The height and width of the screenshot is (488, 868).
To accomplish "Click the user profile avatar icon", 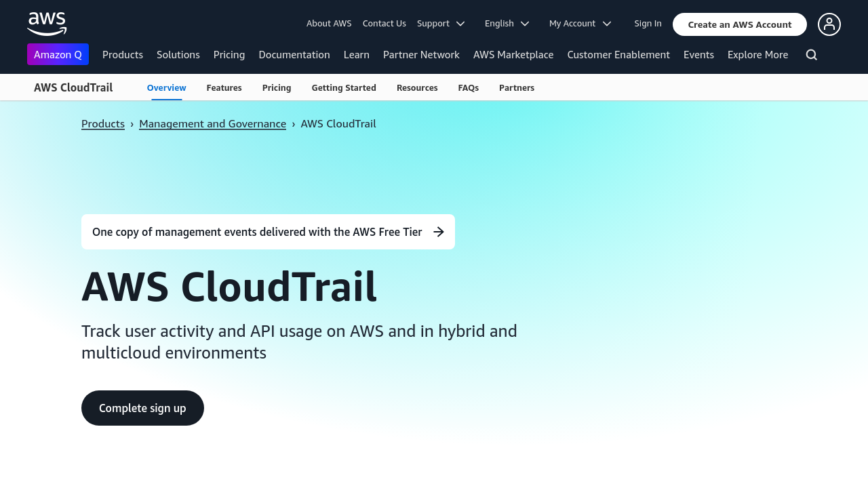I will [x=829, y=24].
